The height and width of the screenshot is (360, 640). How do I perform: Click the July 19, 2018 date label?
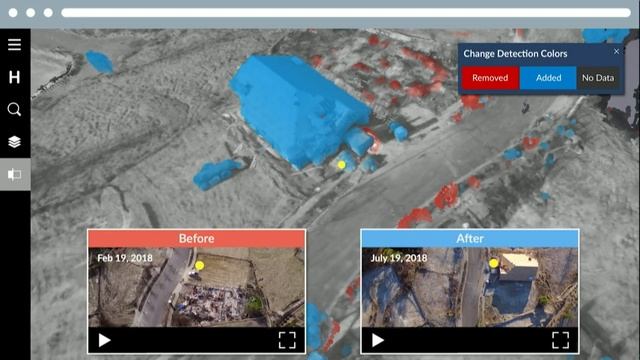click(x=399, y=258)
